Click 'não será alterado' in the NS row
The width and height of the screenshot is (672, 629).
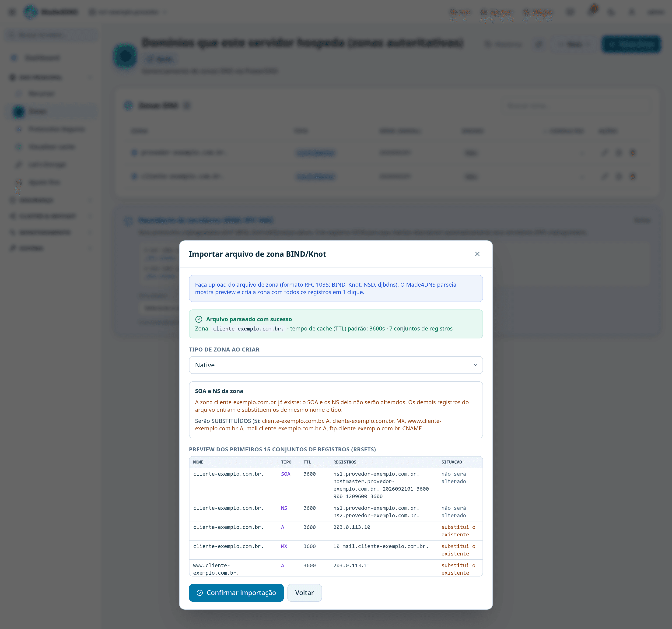click(x=453, y=512)
